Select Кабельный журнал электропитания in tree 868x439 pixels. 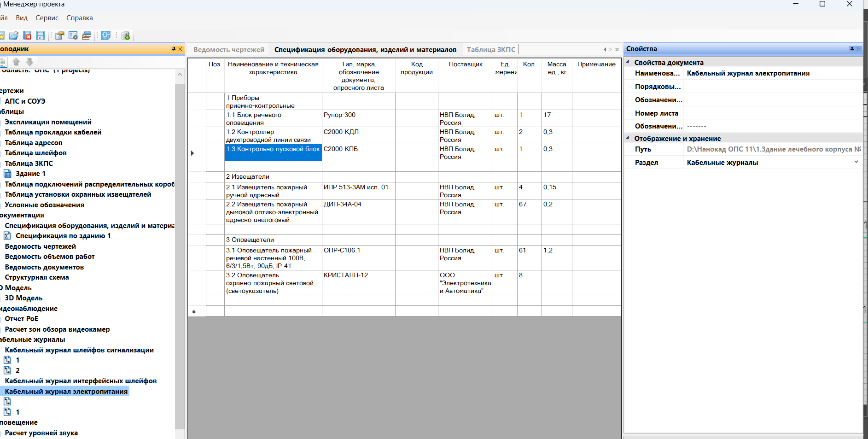click(x=66, y=392)
